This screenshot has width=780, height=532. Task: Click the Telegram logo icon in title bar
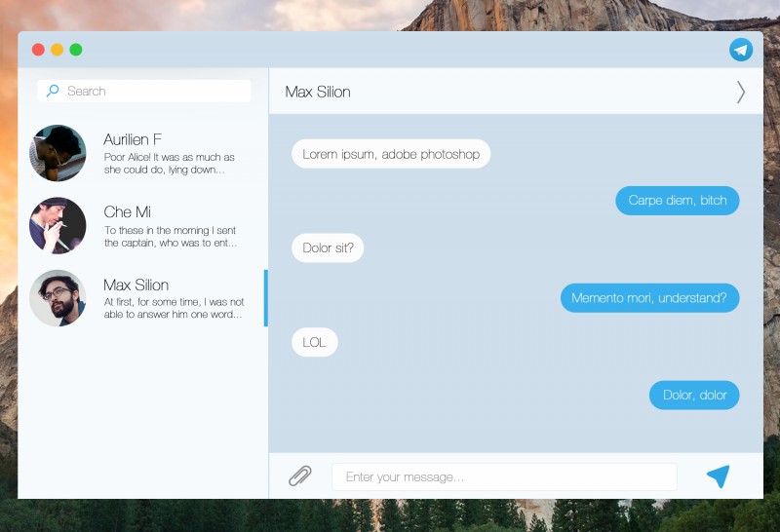coord(741,50)
